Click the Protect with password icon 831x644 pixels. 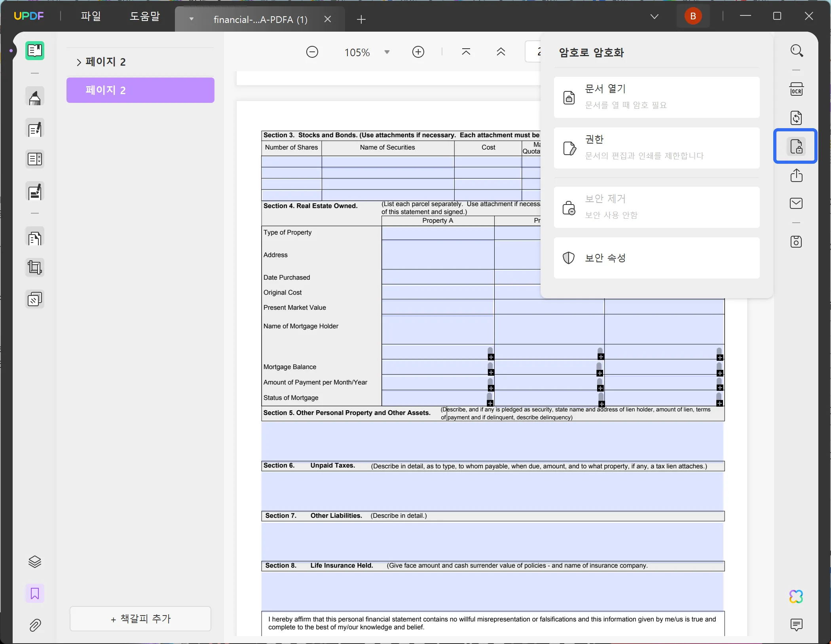796,146
